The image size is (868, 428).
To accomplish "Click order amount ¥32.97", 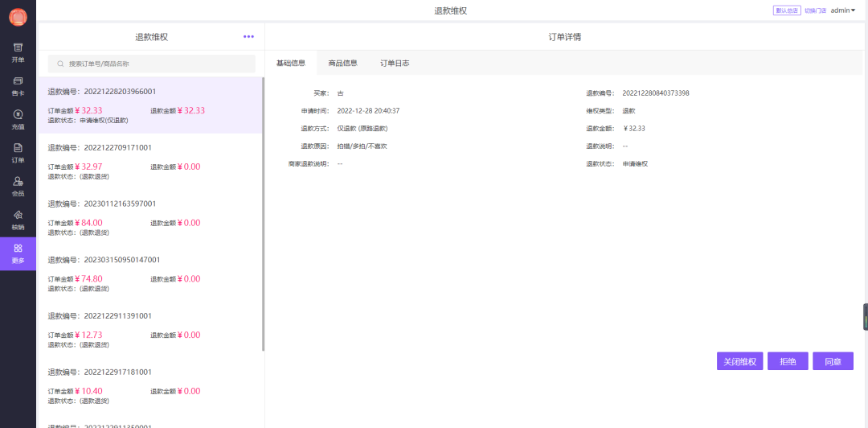I will (x=88, y=167).
